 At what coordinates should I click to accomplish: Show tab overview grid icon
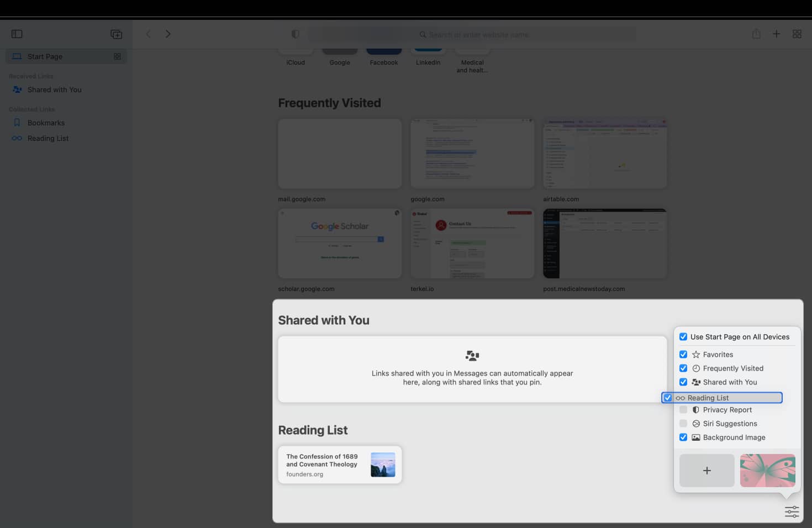(797, 34)
